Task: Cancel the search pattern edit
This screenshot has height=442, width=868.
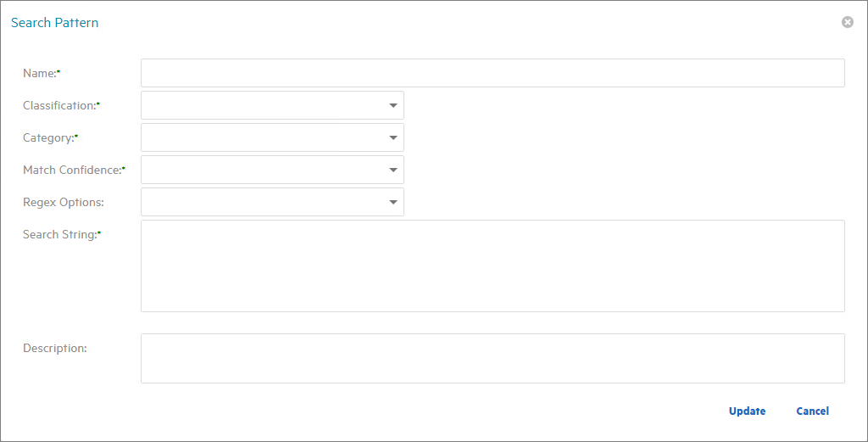Action: coord(812,411)
